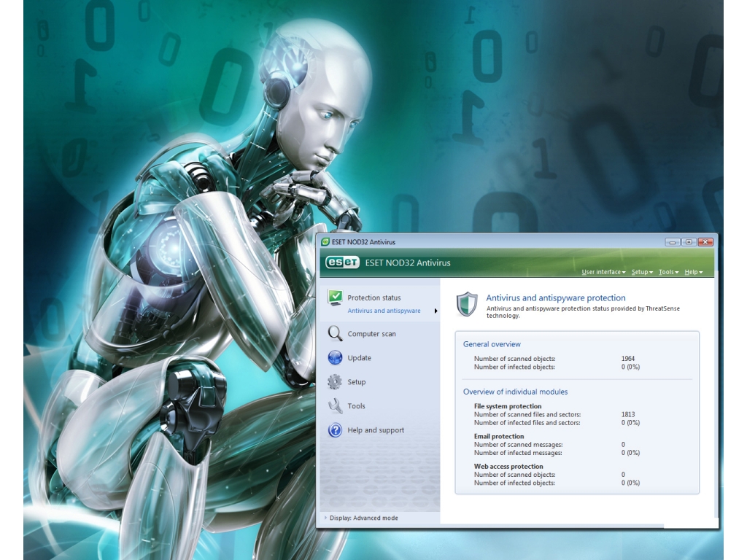Image resolution: width=747 pixels, height=560 pixels.
Task: Click scanned objects value 1964
Action: coord(628,359)
